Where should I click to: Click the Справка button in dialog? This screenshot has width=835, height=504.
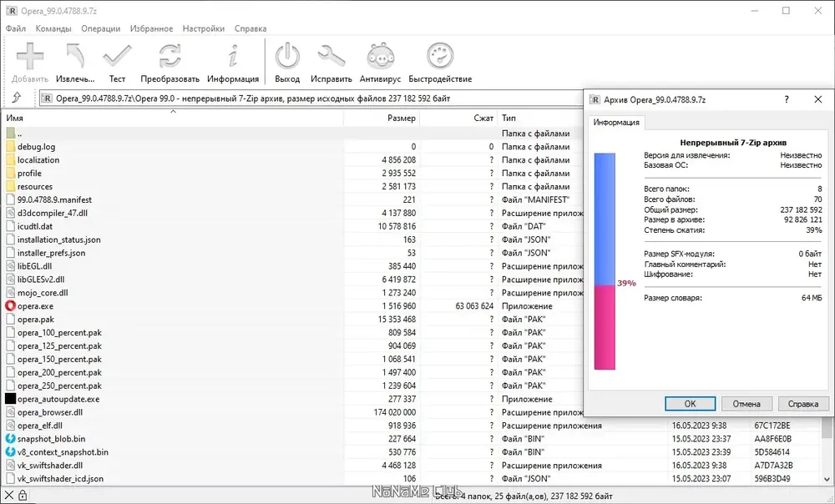point(803,403)
